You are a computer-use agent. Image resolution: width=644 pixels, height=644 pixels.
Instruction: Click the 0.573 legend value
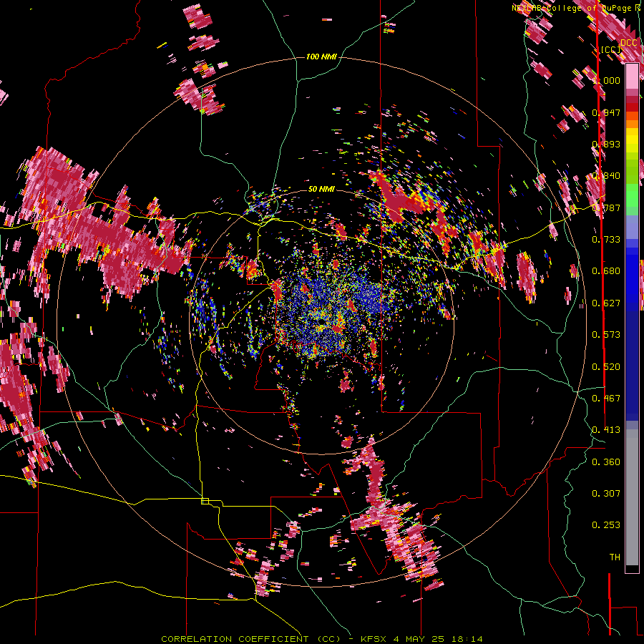tap(606, 335)
